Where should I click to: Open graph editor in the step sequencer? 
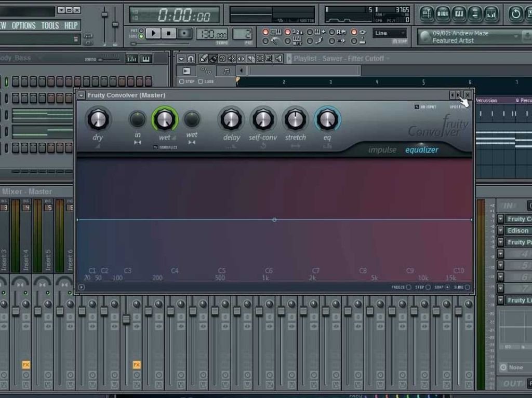131,59
